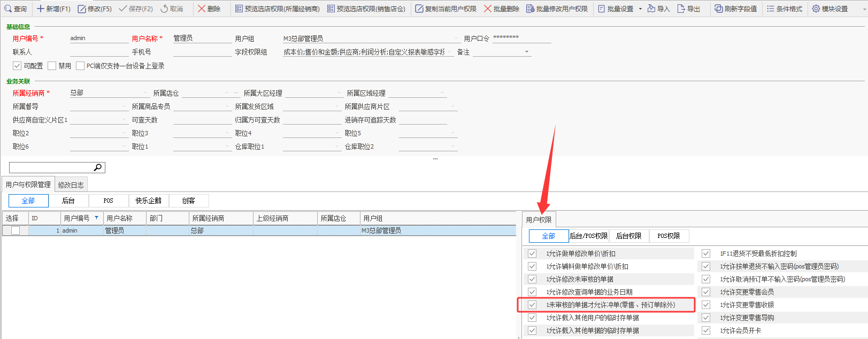Click the 用户名称 input field
868x339 pixels.
(201, 38)
